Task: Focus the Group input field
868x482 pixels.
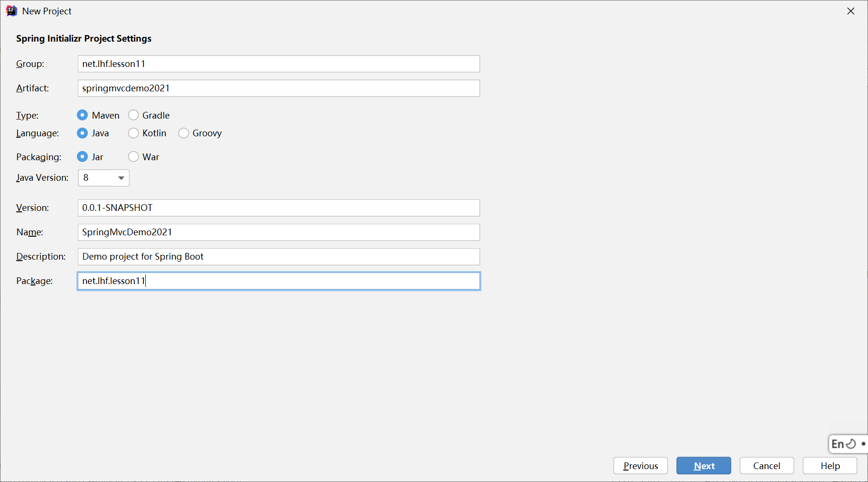Action: click(279, 64)
